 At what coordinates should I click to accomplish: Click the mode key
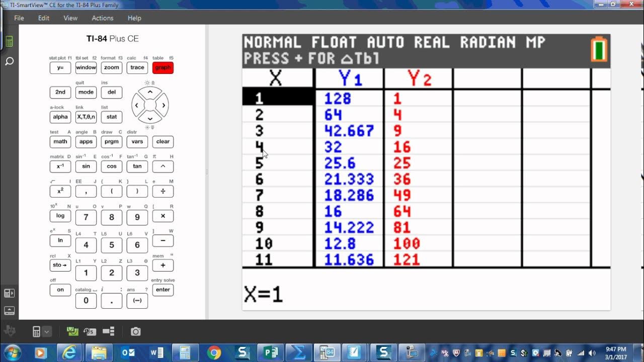(86, 92)
